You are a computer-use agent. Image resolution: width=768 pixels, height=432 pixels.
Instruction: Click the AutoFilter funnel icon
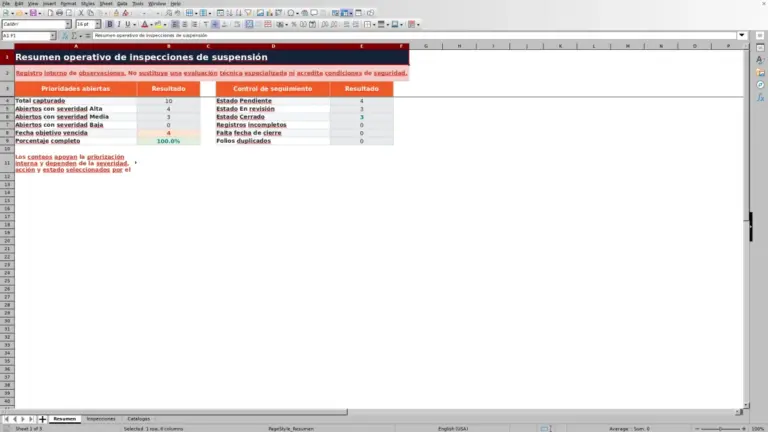(x=248, y=13)
